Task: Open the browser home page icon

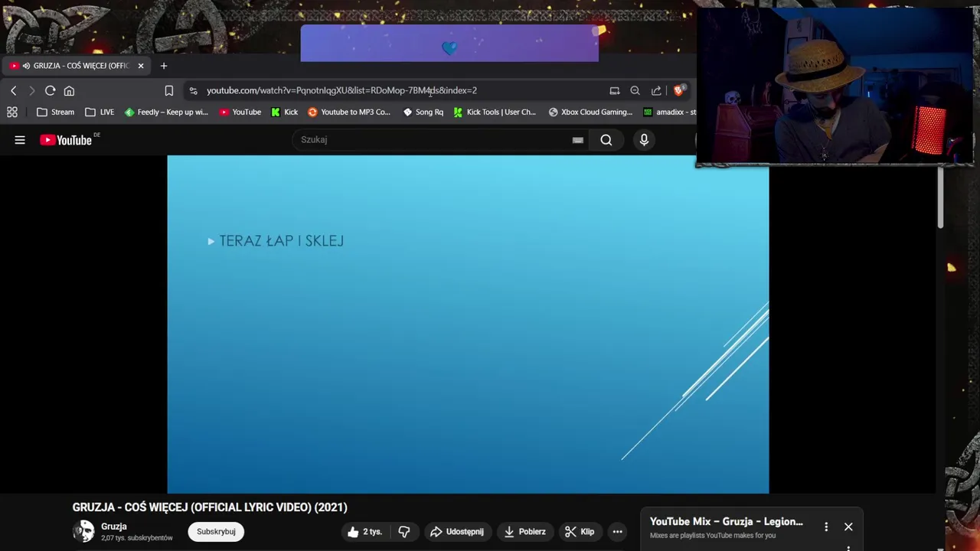Action: 69,90
